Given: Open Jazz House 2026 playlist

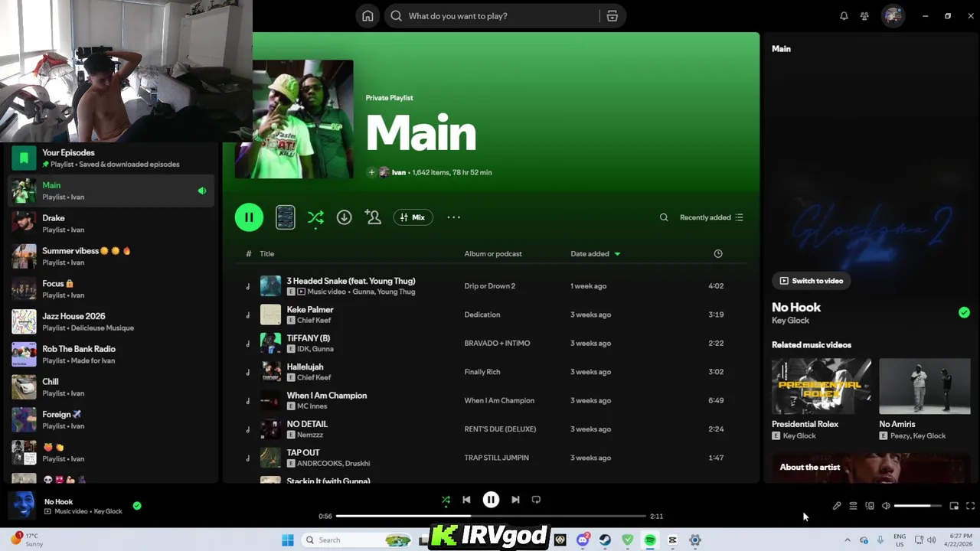Looking at the screenshot, I should click(x=110, y=321).
